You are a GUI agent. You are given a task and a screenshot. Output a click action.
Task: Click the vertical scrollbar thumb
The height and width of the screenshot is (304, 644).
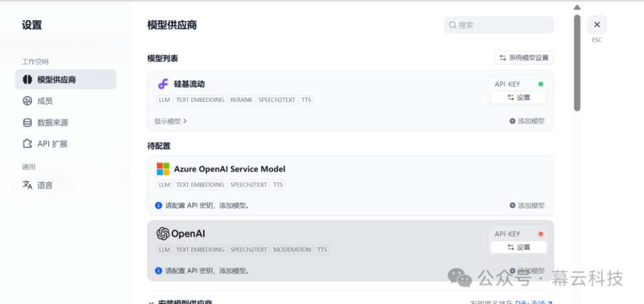coord(577,63)
